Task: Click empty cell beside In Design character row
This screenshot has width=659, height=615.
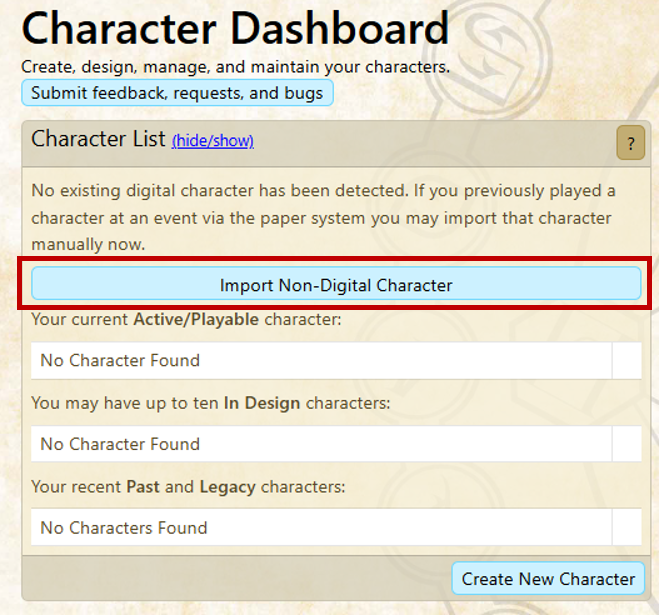Action: (626, 444)
